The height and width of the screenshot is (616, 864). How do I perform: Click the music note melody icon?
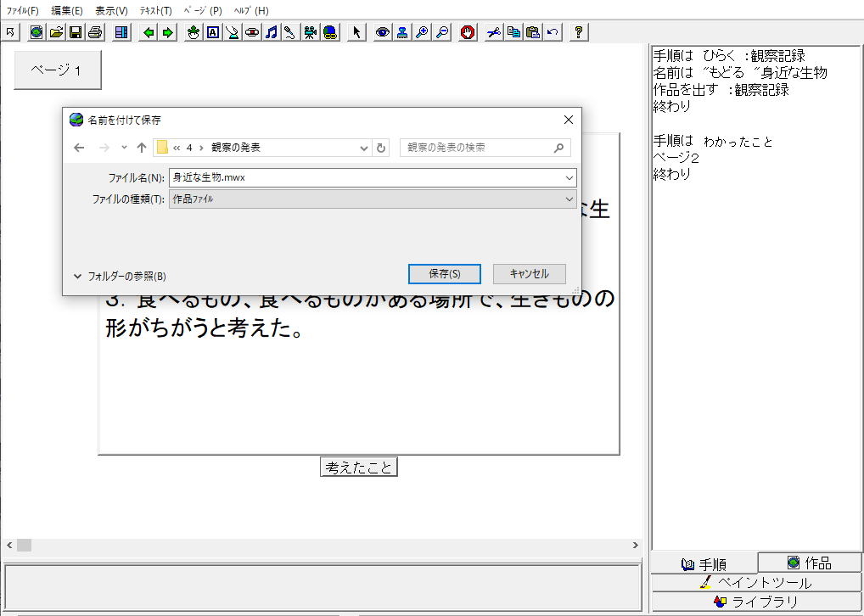271,32
